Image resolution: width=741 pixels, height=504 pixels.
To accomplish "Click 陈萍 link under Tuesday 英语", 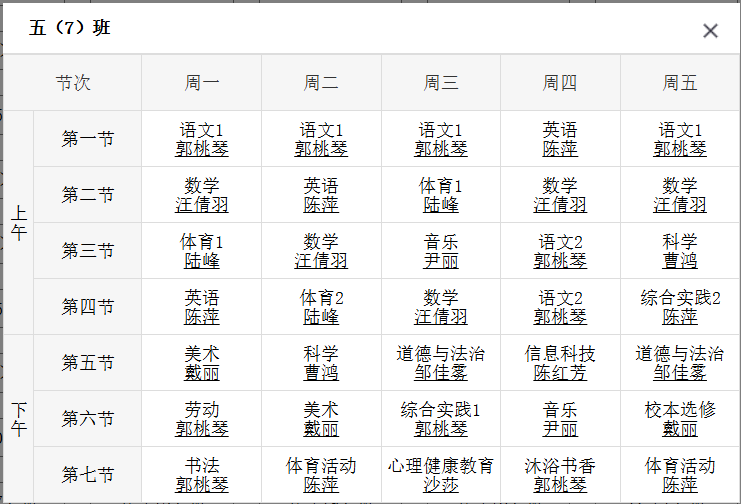I will pyautogui.click(x=321, y=205).
